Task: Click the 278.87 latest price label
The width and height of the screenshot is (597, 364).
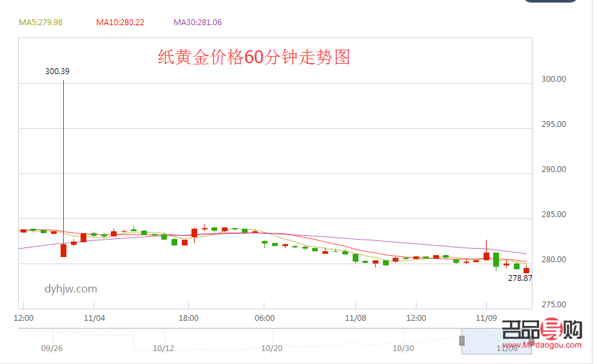Action: (x=520, y=278)
